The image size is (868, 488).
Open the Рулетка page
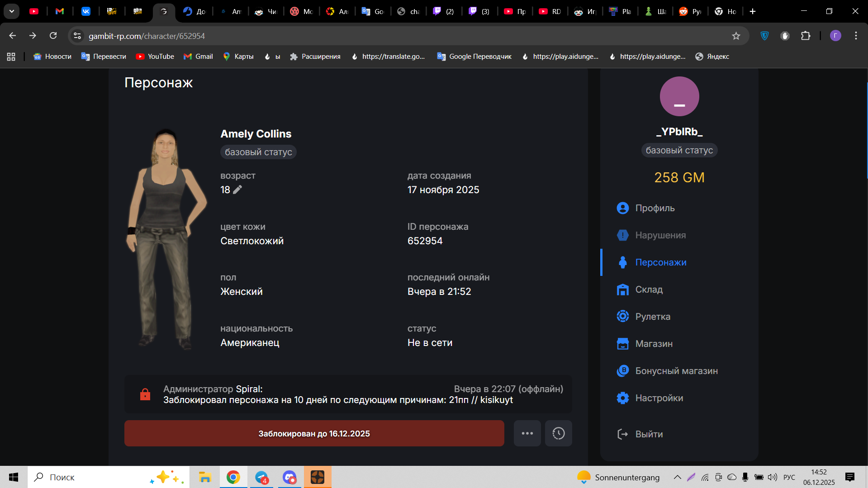click(652, 317)
